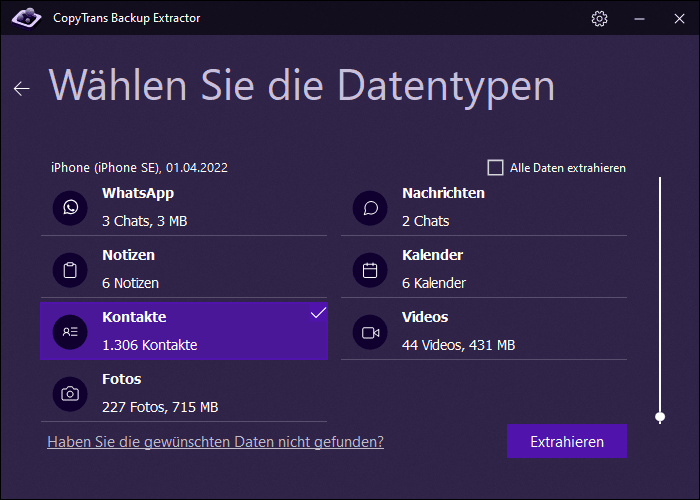The height and width of the screenshot is (500, 700).
Task: Click the 'Wählen Sie die Datentypen' heading
Action: [301, 86]
